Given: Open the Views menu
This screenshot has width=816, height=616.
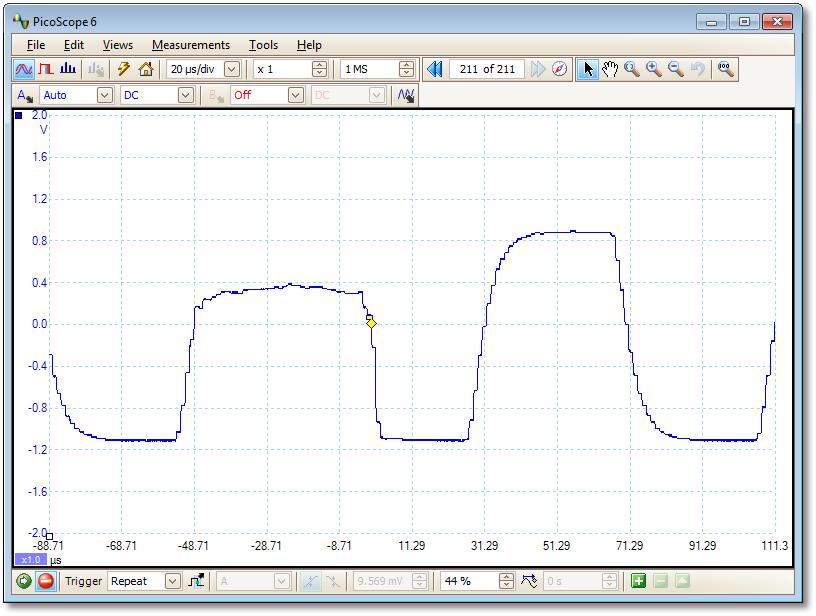Looking at the screenshot, I should pos(118,45).
